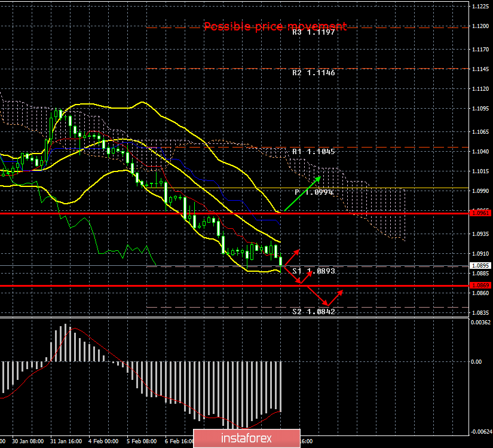Click the 5 Feb 08:00 time label

pyautogui.click(x=142, y=441)
